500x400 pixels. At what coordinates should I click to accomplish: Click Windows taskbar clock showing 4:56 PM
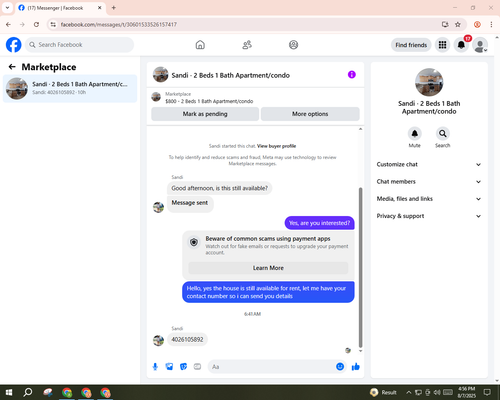coord(467,392)
